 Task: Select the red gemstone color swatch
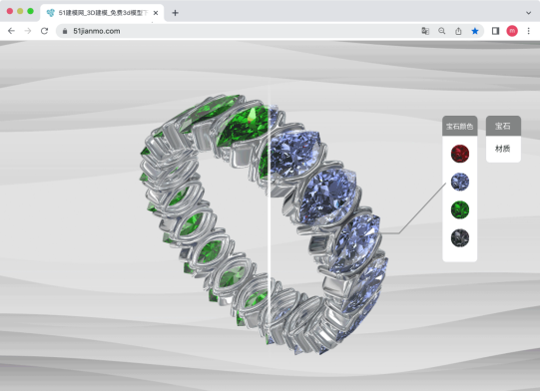click(460, 154)
